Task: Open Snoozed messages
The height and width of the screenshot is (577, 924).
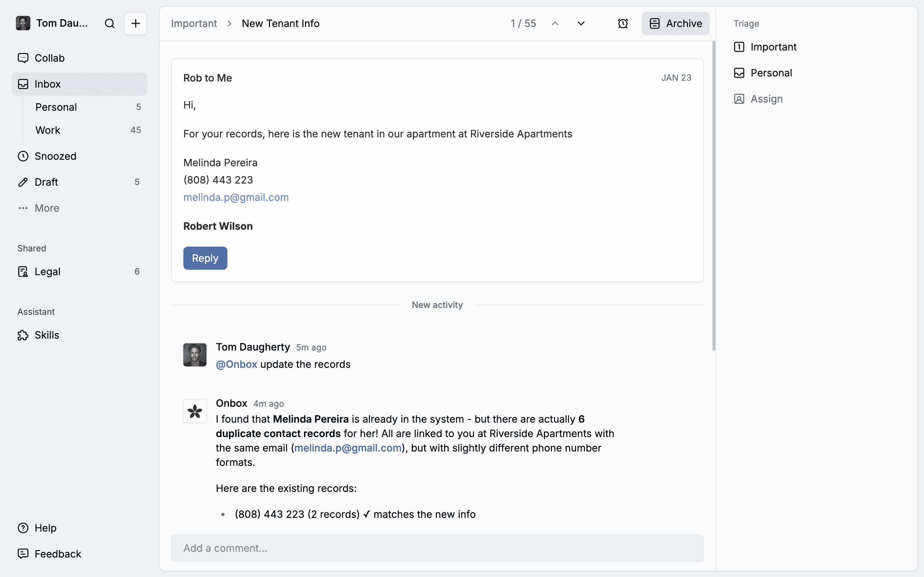Action: pyautogui.click(x=55, y=156)
